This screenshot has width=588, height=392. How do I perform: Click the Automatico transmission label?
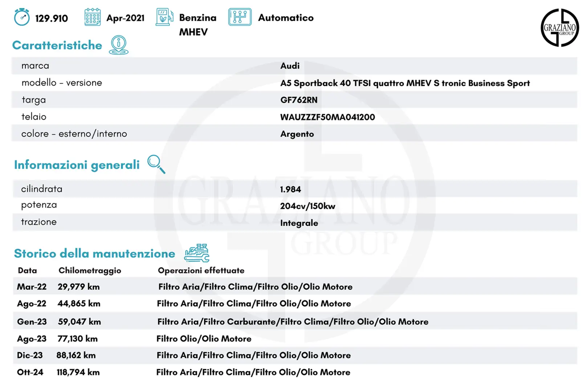(286, 17)
